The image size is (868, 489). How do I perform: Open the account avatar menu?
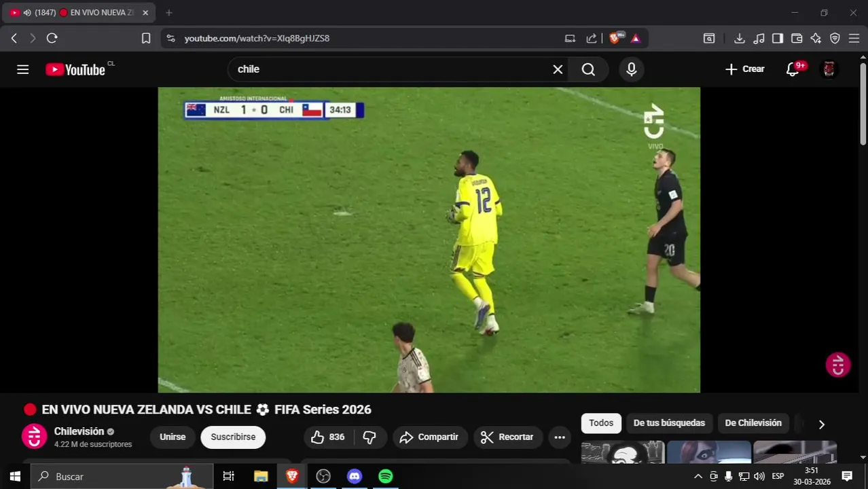(829, 69)
